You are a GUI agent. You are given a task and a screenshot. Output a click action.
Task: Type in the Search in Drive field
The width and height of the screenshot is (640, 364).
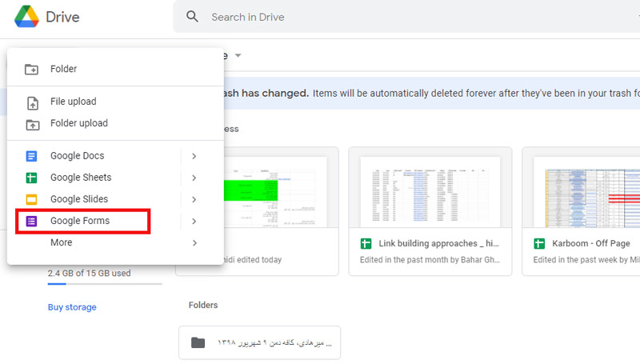[360, 17]
